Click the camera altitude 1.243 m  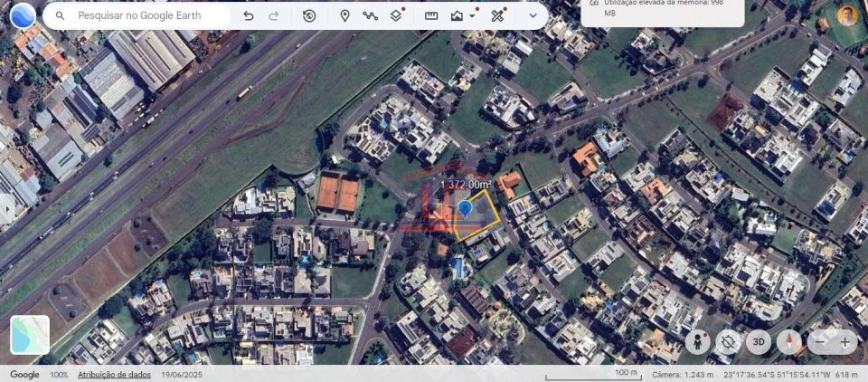tap(683, 375)
